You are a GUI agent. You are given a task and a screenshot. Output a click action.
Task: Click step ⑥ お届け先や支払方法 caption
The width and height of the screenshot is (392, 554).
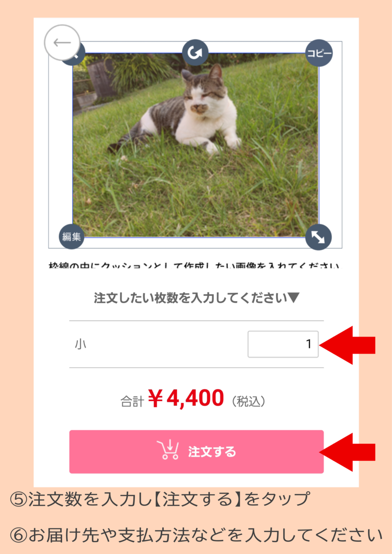pos(196,535)
